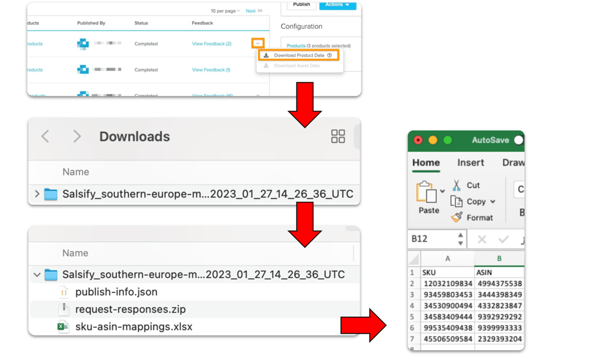Viewport: 611px width, 364px height.
Task: Select cell with SKU 12032109834
Action: tap(448, 283)
